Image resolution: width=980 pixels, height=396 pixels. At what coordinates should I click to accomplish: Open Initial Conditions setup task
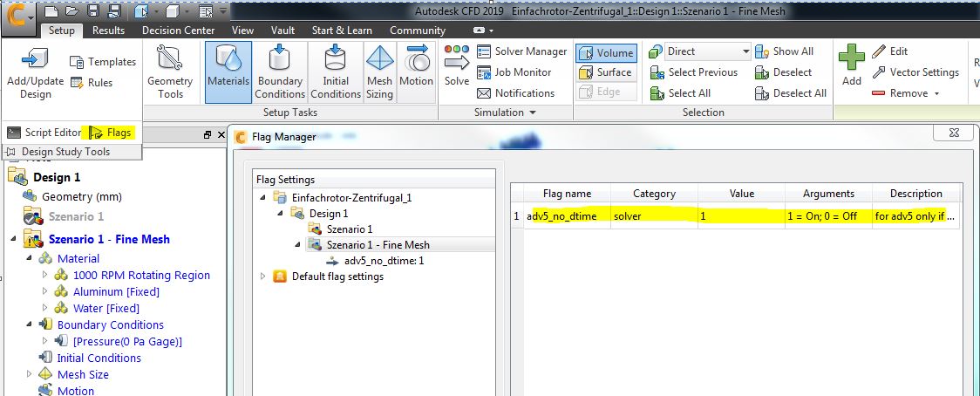click(x=336, y=72)
